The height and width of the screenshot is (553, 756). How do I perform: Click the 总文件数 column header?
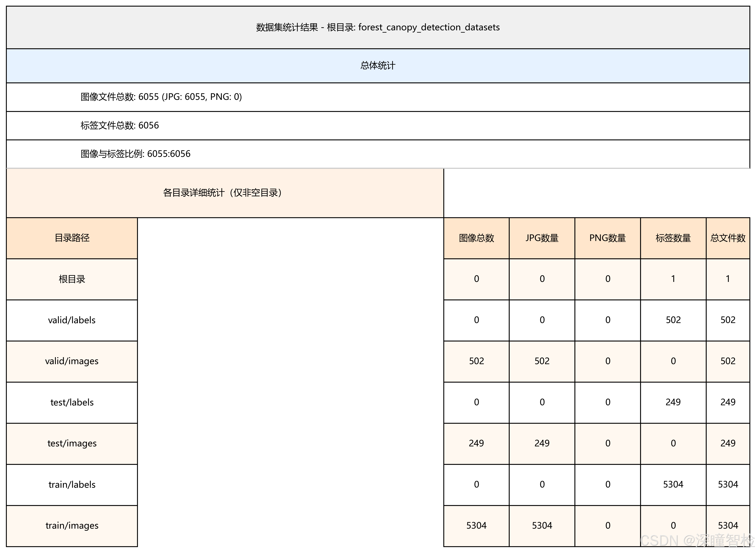[x=728, y=238]
